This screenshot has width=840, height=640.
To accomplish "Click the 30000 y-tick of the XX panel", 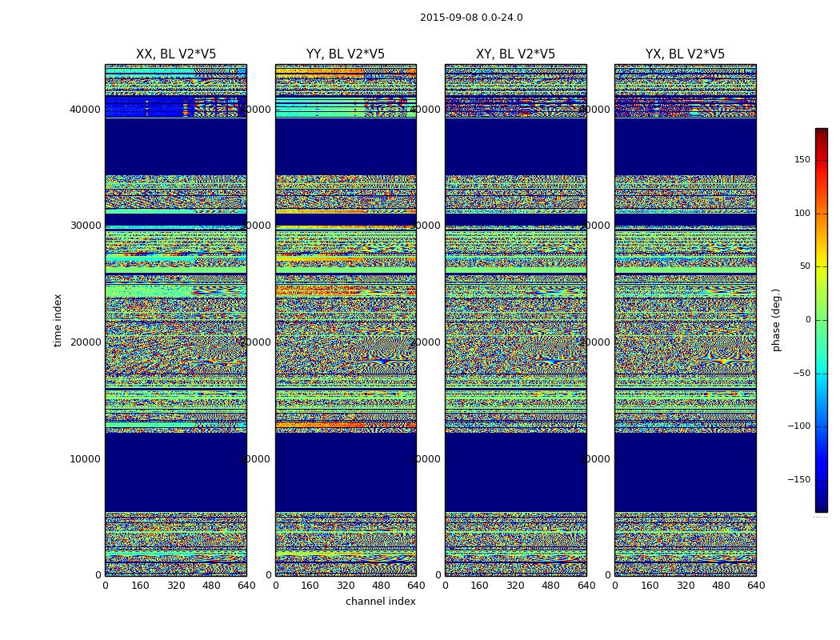I will click(x=85, y=226).
